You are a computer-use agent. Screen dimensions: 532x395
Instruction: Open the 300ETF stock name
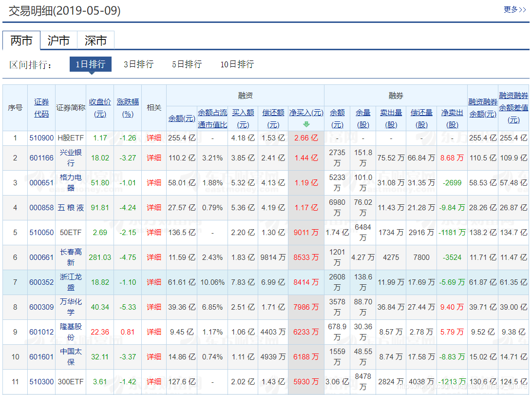click(x=71, y=382)
